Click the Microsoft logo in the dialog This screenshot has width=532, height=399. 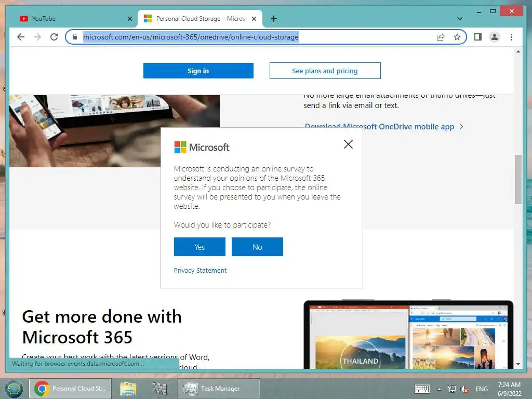coord(202,147)
